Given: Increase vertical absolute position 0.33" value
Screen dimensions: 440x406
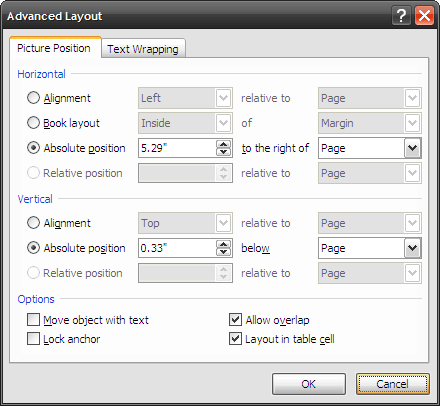Looking at the screenshot, I should pyautogui.click(x=223, y=244).
